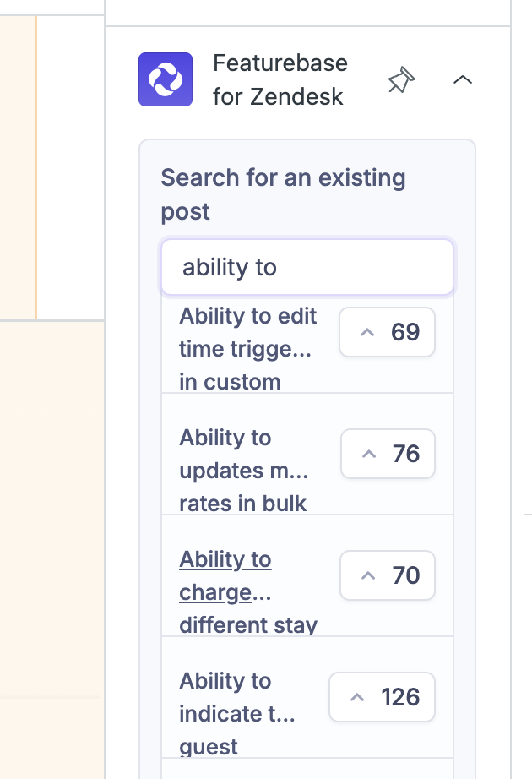Screen dimensions: 532x779
Task: Click the vote count number 126
Action: pos(399,697)
